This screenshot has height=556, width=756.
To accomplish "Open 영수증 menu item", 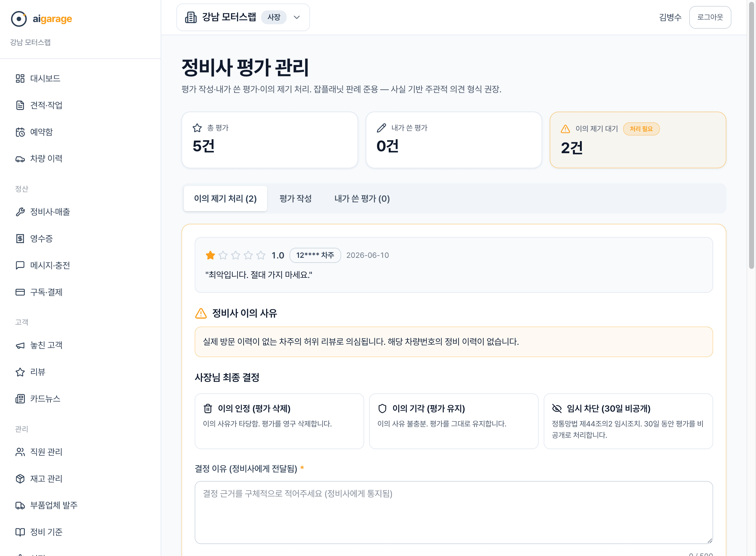I will pos(80,239).
